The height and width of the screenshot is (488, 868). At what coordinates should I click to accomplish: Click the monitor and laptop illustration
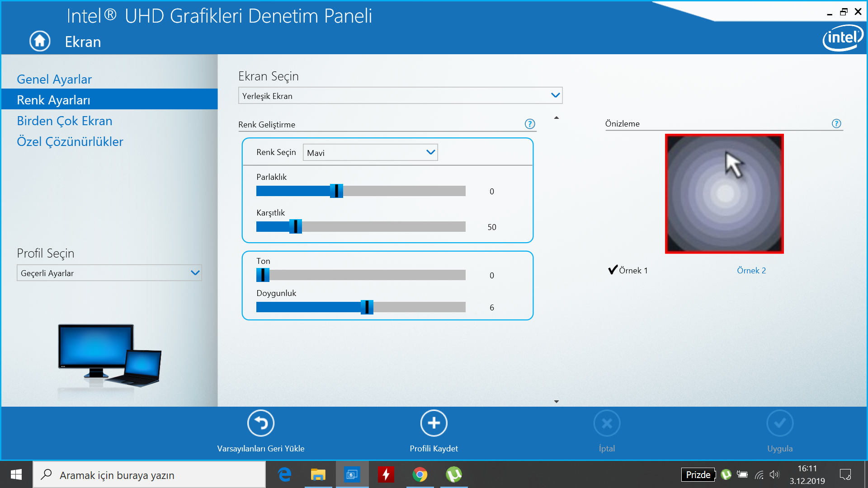[110, 356]
